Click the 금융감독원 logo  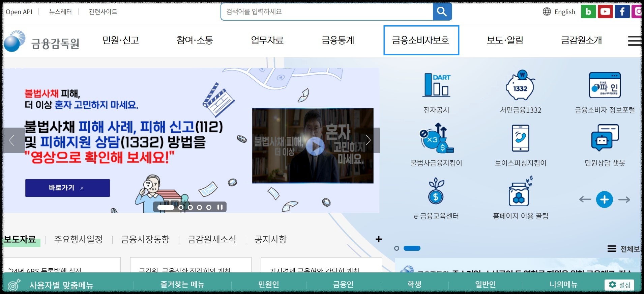(x=42, y=42)
